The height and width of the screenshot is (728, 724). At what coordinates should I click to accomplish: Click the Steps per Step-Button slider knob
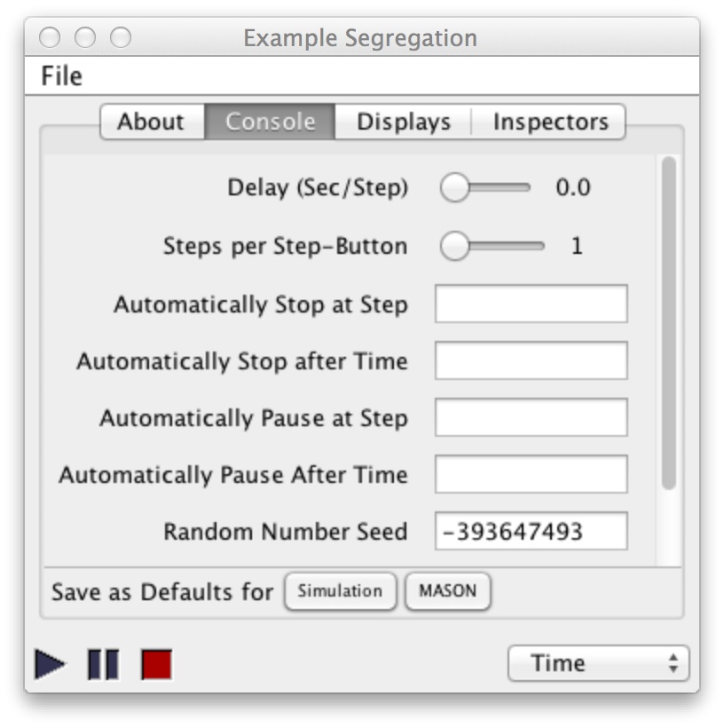point(454,246)
